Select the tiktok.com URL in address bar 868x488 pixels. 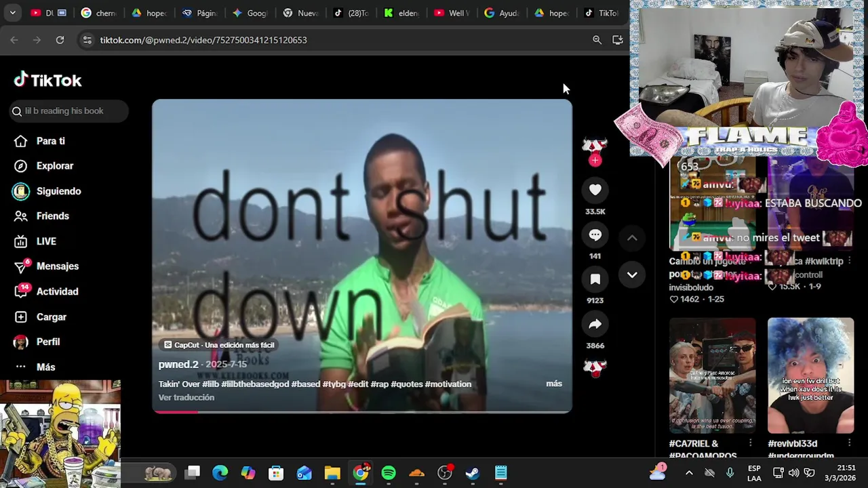pos(203,40)
